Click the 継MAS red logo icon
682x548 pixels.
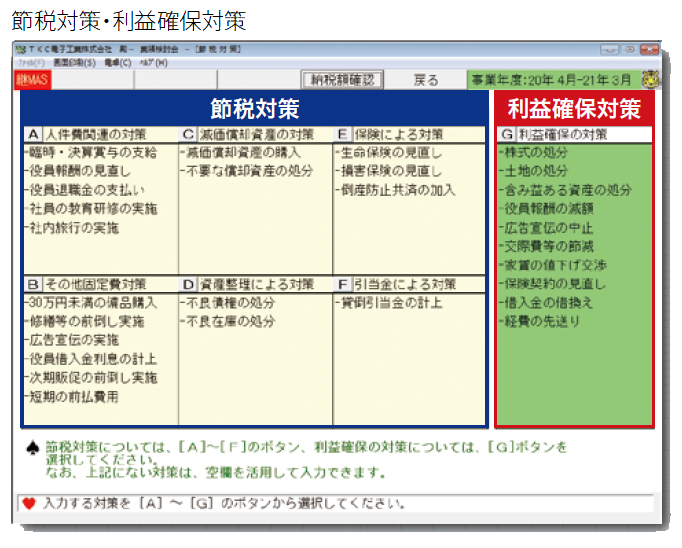(x=33, y=80)
